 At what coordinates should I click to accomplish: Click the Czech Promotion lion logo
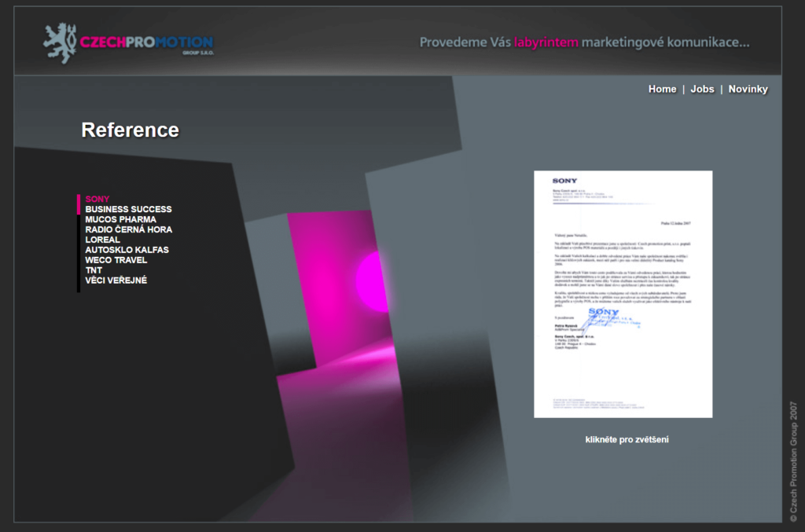tap(60, 43)
